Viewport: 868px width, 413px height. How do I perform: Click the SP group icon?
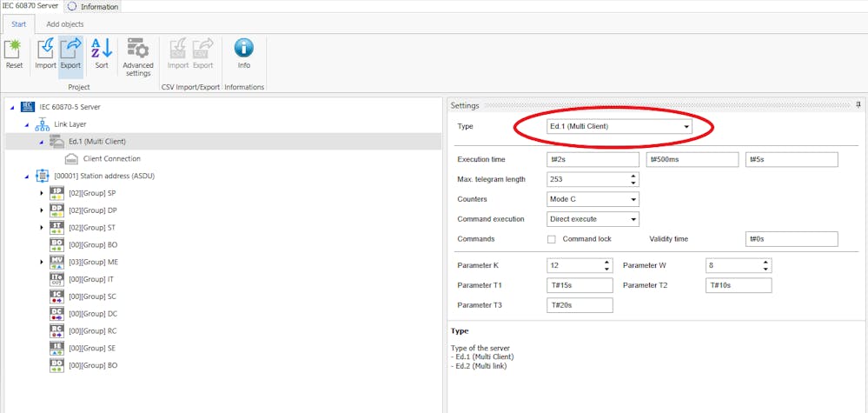coord(56,193)
